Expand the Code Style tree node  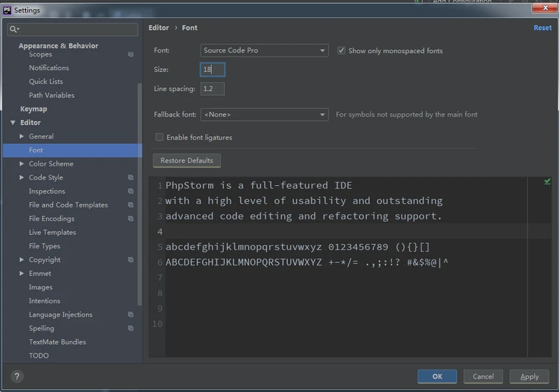pyautogui.click(x=22, y=177)
